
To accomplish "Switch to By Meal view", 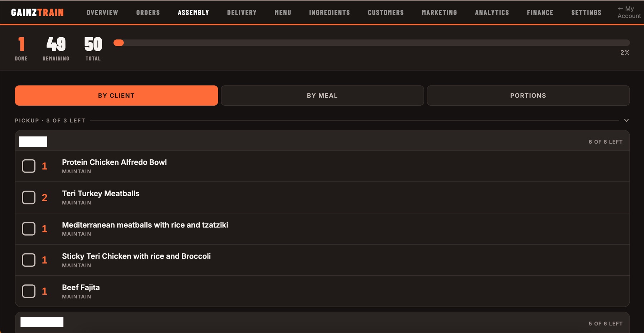I will click(x=322, y=96).
